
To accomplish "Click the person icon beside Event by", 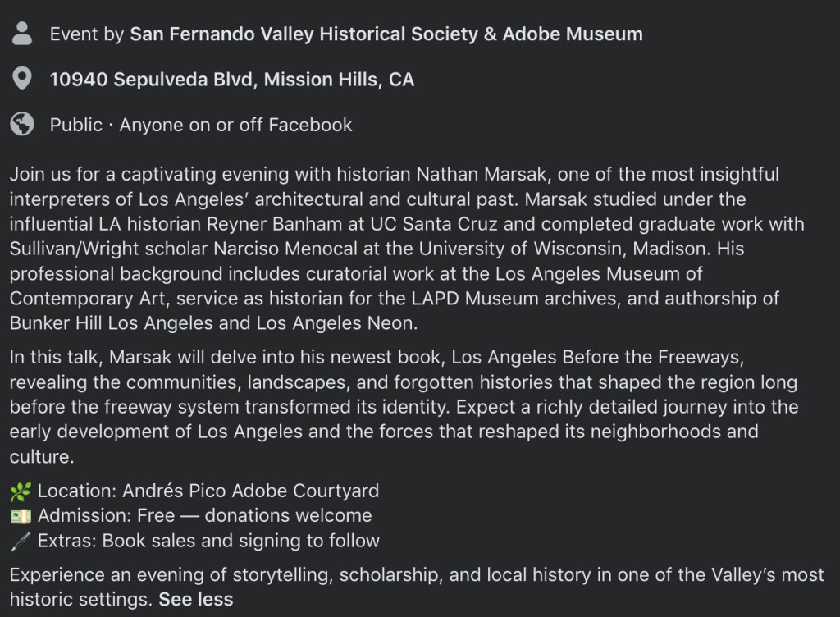I will coord(23,34).
